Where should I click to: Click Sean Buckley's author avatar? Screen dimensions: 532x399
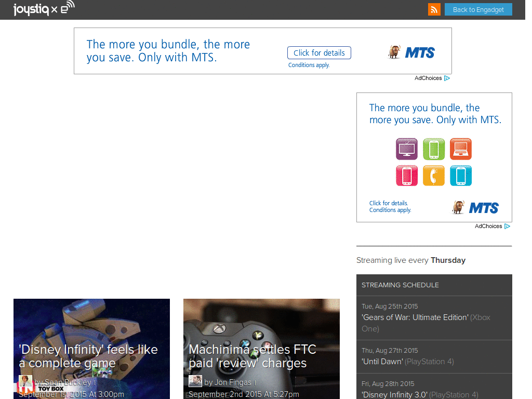click(25, 381)
